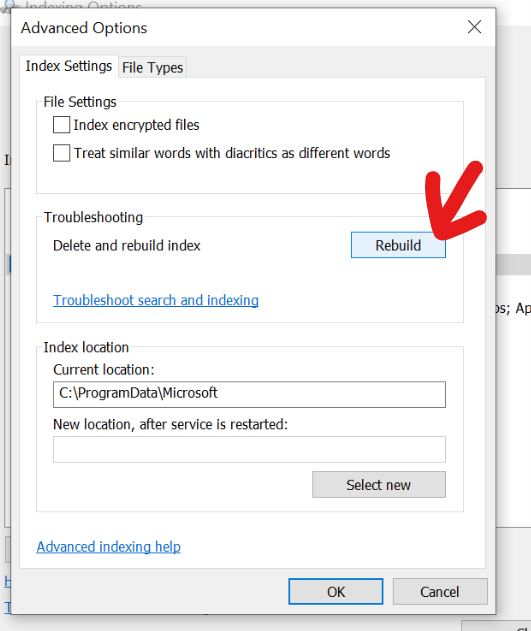Click the Select new button
The image size is (531, 631).
379,485
